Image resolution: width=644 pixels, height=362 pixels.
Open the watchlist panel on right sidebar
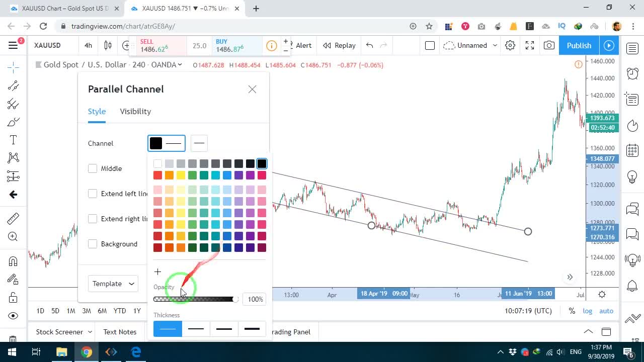(632, 48)
